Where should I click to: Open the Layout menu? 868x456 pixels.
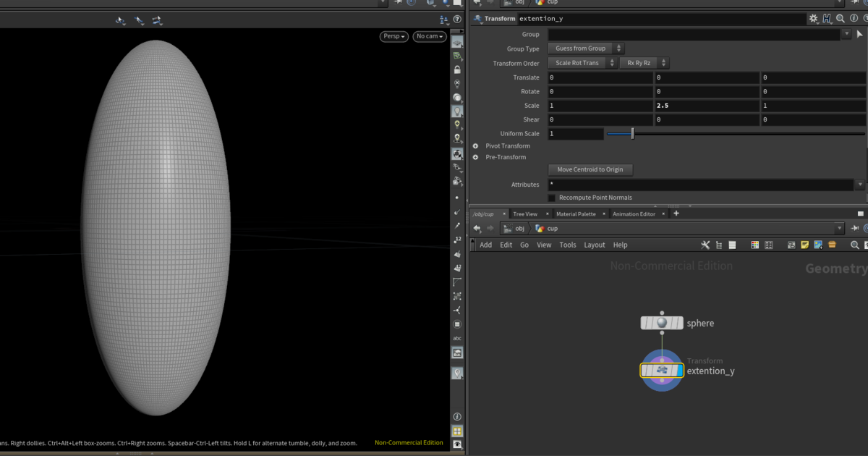pyautogui.click(x=595, y=245)
